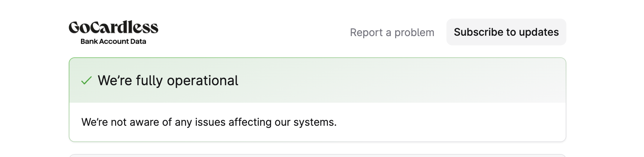Click the green checkmark status icon

point(86,80)
